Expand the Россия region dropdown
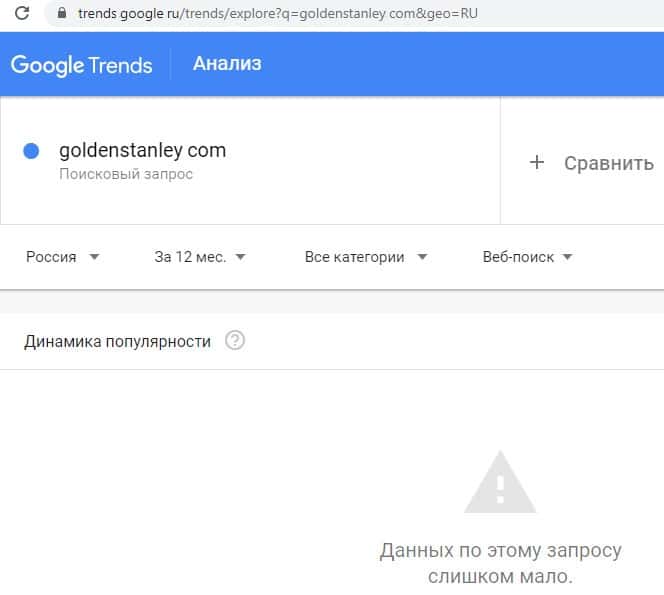This screenshot has width=664, height=595. coord(62,257)
